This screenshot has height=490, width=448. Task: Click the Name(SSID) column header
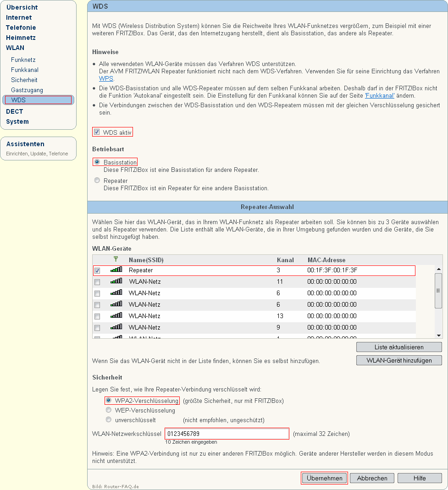point(146,260)
